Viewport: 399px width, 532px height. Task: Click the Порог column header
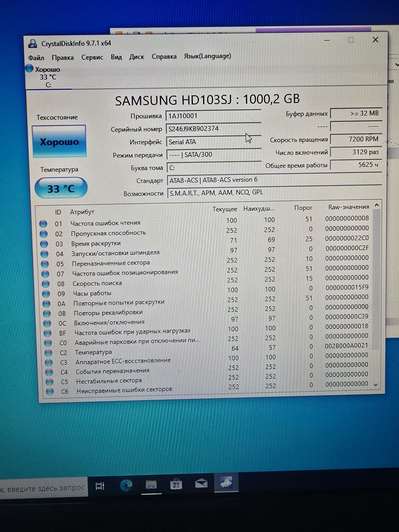point(303,208)
